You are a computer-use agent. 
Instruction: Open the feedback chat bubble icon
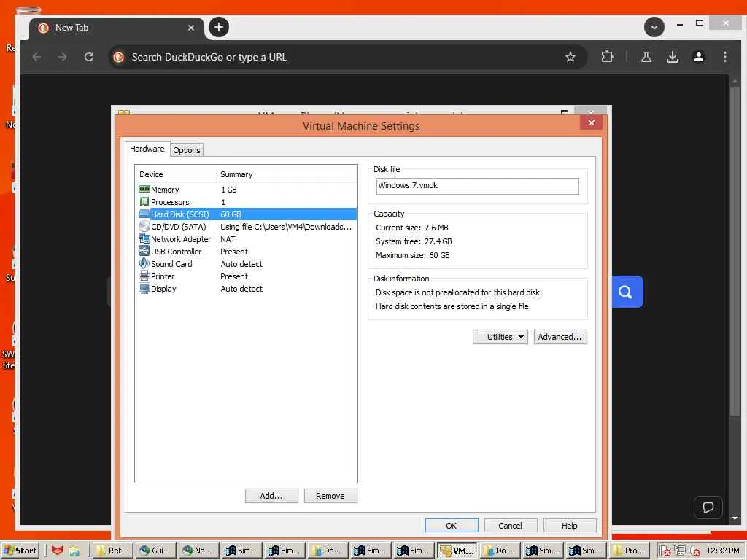[x=708, y=507]
